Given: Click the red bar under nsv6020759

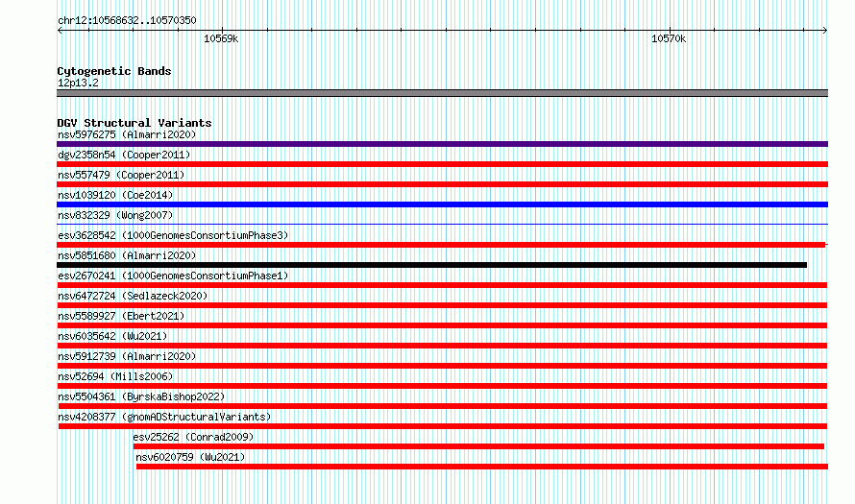Looking at the screenshot, I should (x=482, y=467).
